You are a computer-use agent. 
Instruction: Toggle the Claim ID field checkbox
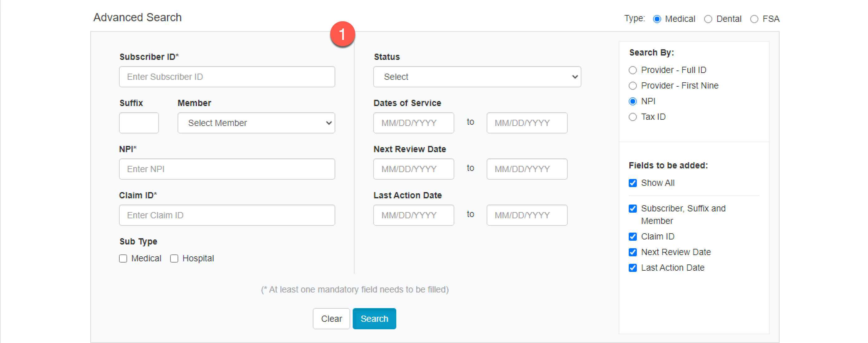pyautogui.click(x=632, y=236)
